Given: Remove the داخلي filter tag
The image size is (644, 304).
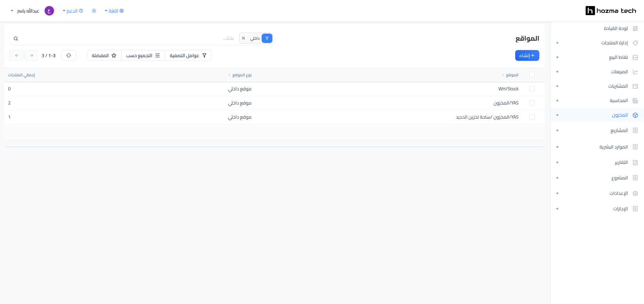Looking at the screenshot, I should point(244,38).
